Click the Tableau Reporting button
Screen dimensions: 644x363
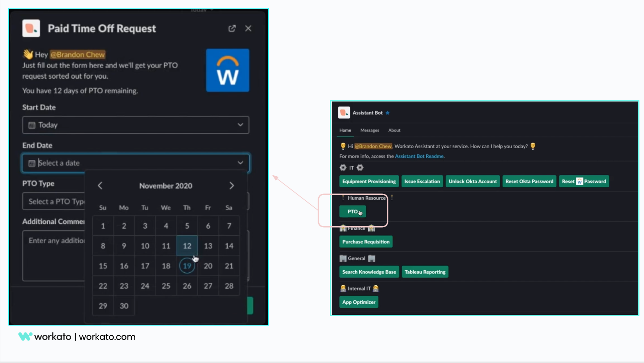tap(425, 272)
